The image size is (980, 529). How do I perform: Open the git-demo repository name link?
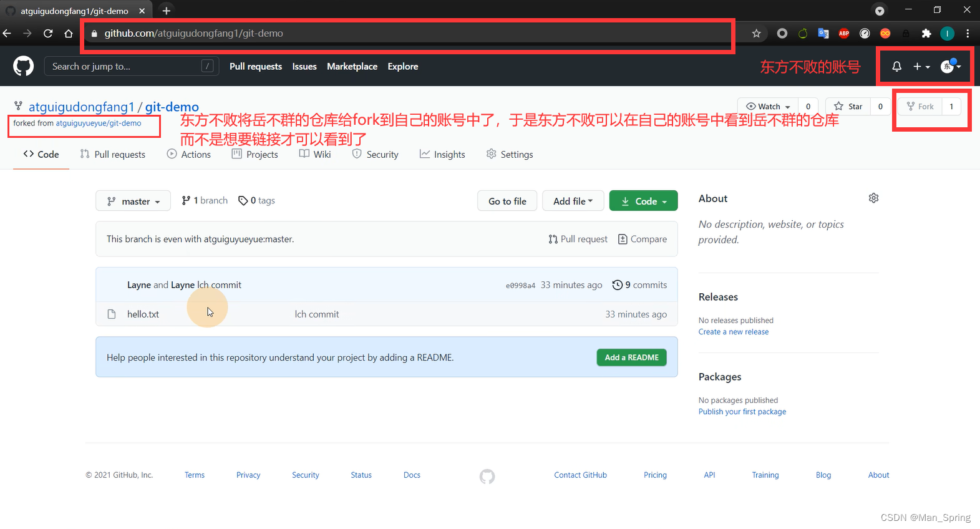tap(172, 107)
